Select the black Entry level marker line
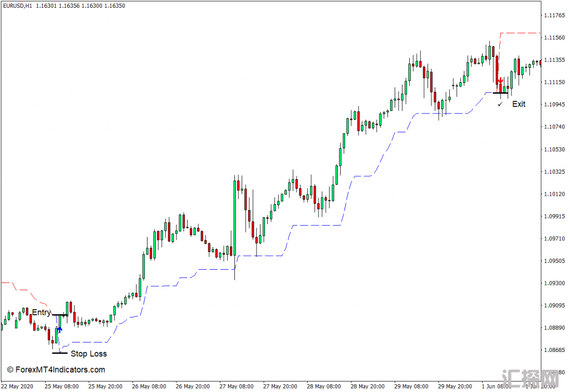 (x=60, y=315)
